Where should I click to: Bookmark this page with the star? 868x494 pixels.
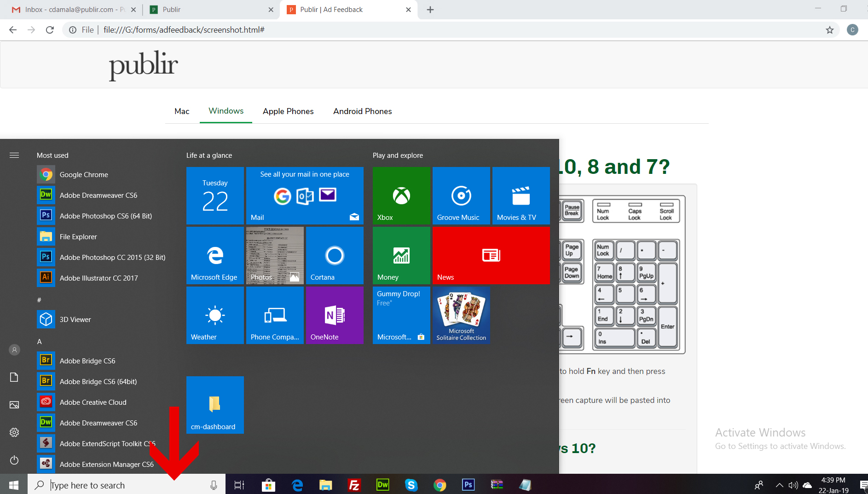[x=829, y=30]
